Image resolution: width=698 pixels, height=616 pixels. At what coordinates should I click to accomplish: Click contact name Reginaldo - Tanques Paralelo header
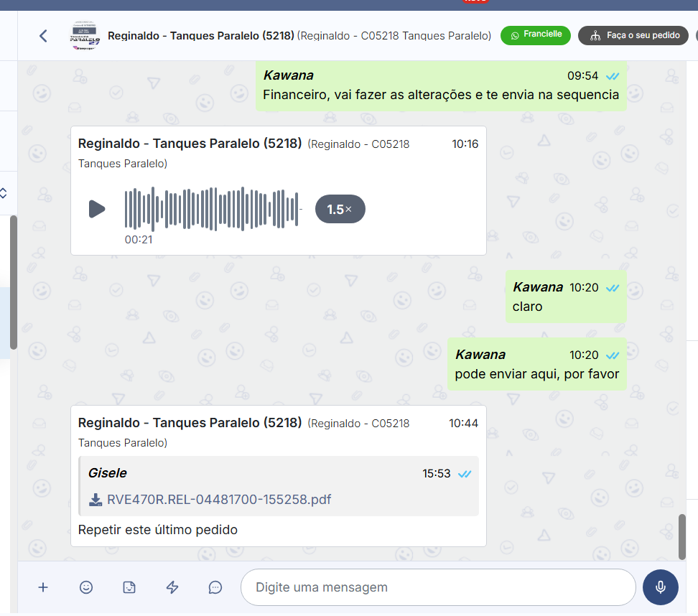(200, 35)
